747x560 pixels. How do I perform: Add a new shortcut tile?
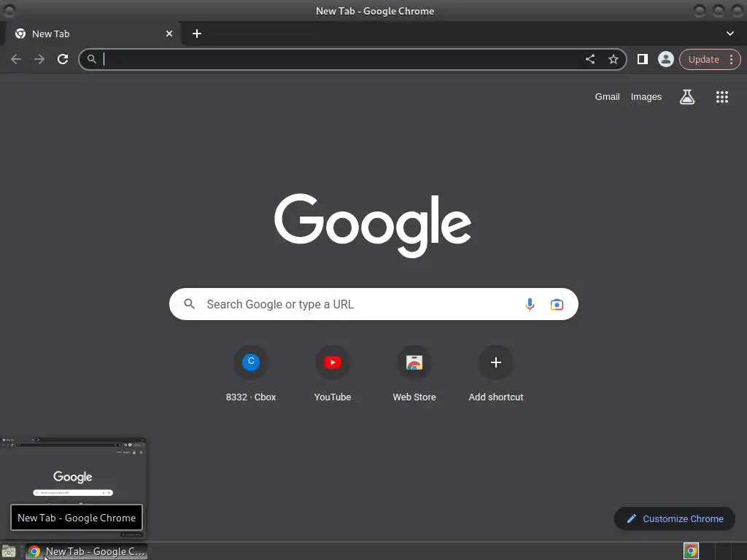point(496,375)
